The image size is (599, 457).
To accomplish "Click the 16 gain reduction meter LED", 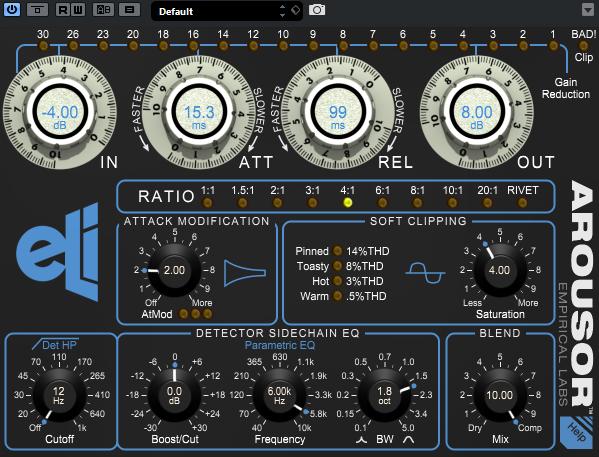I will (x=193, y=46).
